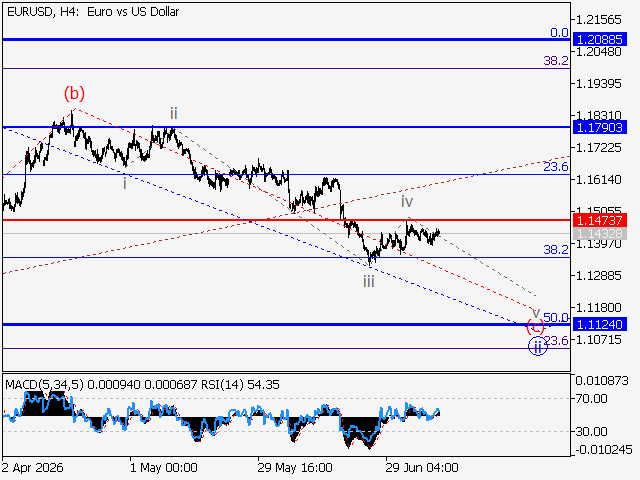Click the gray 'ii' wave label
Screen dimensions: 640x480
(174, 113)
